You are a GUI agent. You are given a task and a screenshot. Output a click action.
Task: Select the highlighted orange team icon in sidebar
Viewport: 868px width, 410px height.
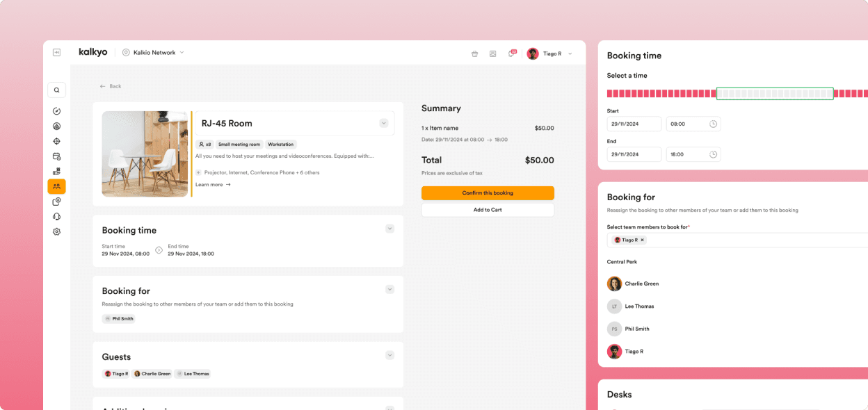tap(56, 186)
